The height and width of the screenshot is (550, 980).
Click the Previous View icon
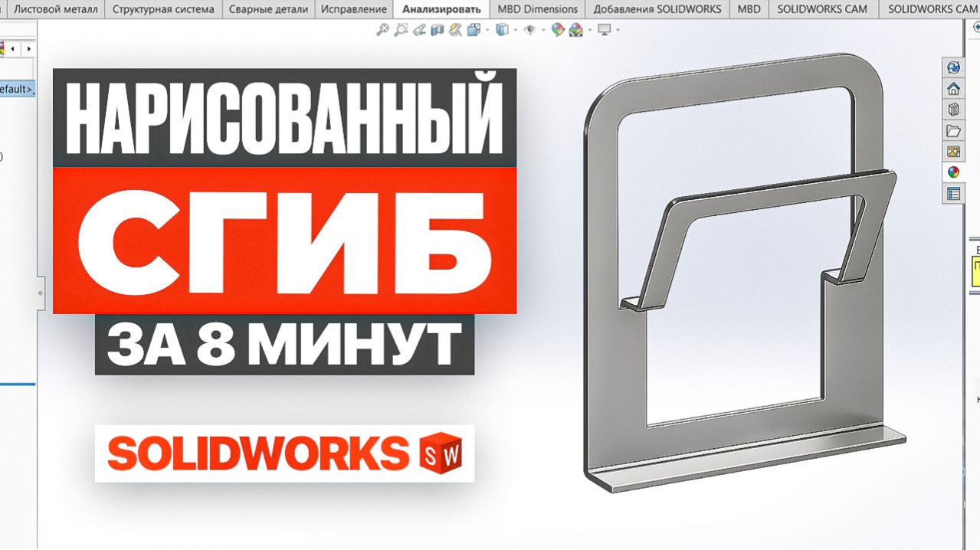point(419,30)
